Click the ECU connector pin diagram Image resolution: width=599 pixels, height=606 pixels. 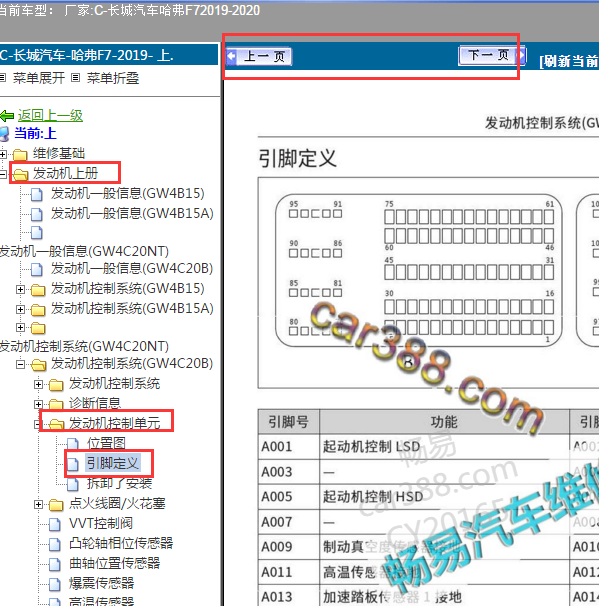click(x=419, y=271)
